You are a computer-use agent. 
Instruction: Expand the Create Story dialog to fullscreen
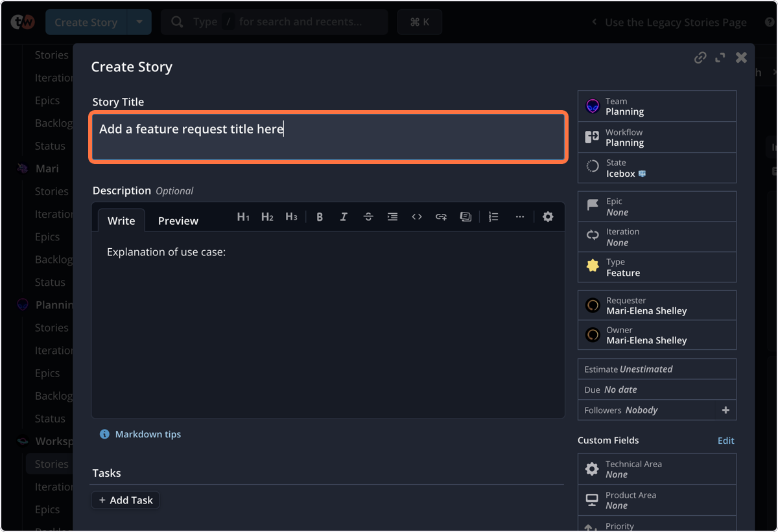point(720,58)
